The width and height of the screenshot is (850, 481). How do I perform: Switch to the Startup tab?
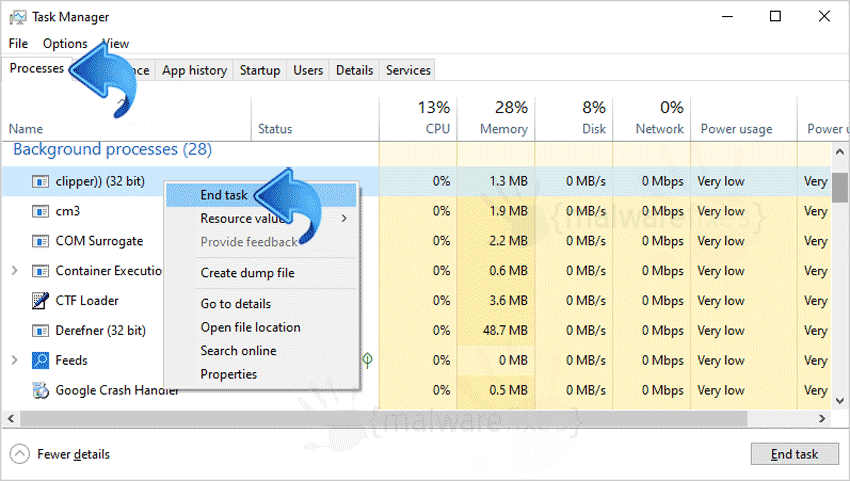pyautogui.click(x=260, y=70)
